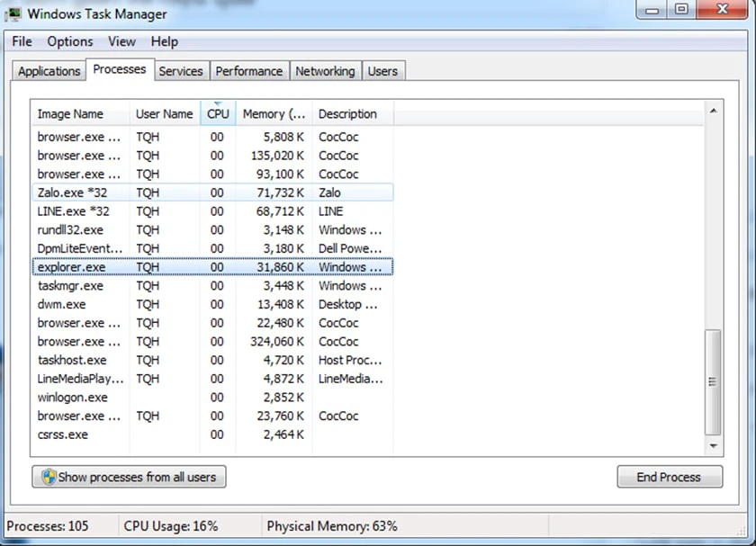Select the rundll32.exe process row
Viewport: 756px width, 546px height.
212,230
